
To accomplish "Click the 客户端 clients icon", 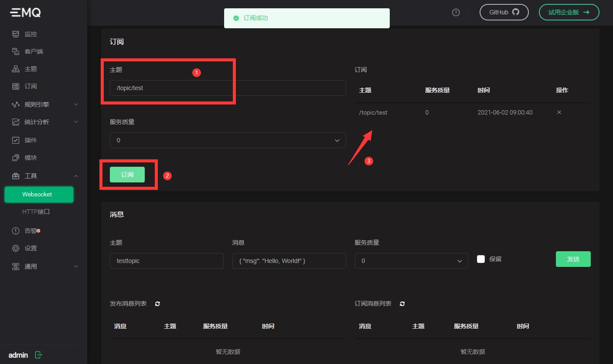I will pos(16,51).
